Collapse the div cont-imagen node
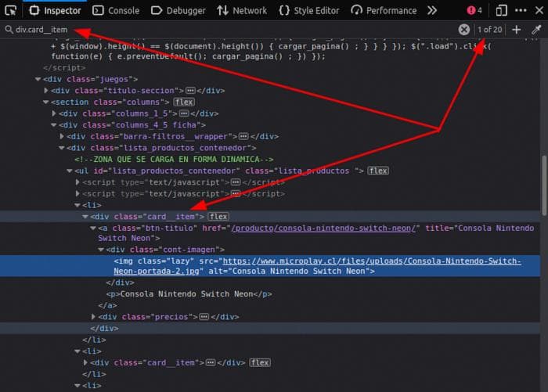This screenshot has height=392, width=548. (x=101, y=250)
